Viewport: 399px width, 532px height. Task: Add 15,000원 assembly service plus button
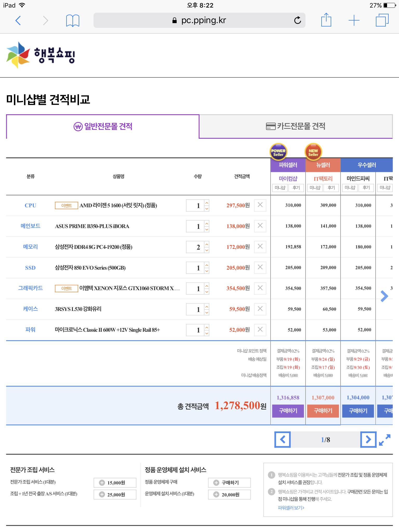coord(115,483)
